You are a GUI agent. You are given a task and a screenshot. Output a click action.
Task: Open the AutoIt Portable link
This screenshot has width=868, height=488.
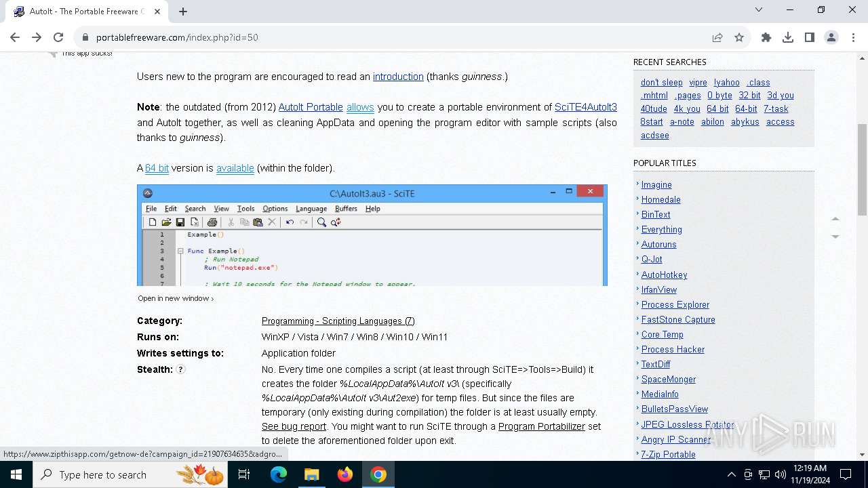coord(311,107)
